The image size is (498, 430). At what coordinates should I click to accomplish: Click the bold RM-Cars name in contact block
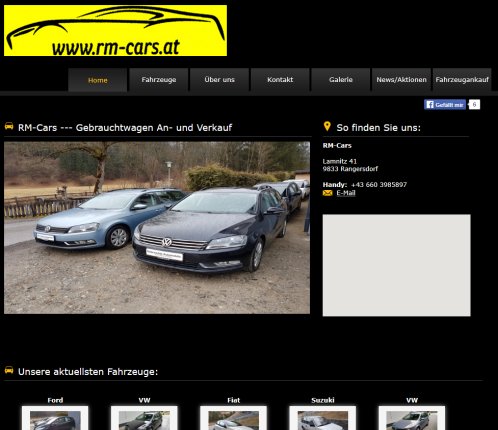[x=337, y=145]
